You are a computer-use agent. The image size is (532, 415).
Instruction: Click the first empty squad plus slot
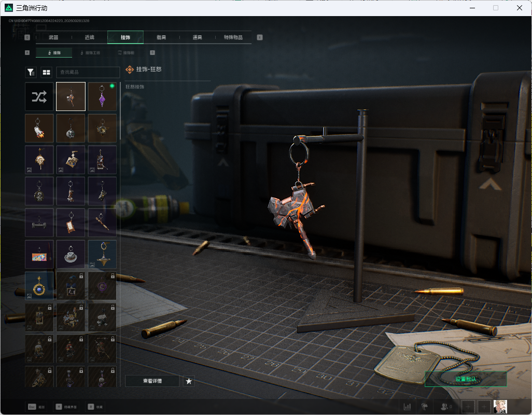pyautogui.click(x=468, y=406)
